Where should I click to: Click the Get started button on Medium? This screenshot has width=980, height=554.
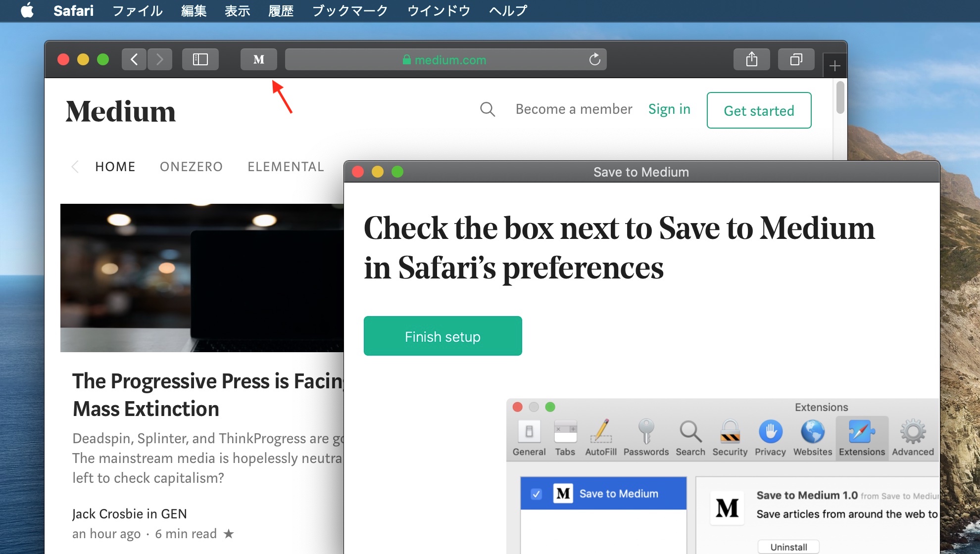[x=759, y=111]
